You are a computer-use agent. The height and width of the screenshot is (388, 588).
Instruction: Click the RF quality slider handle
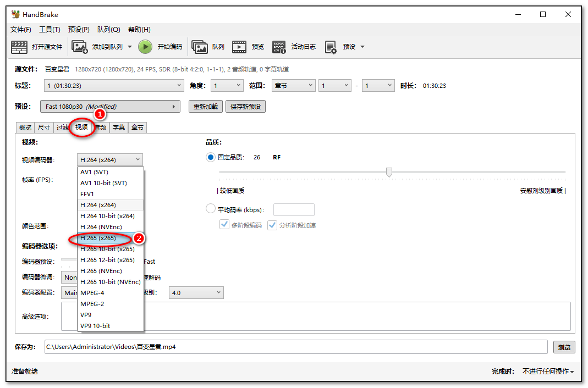tap(389, 172)
